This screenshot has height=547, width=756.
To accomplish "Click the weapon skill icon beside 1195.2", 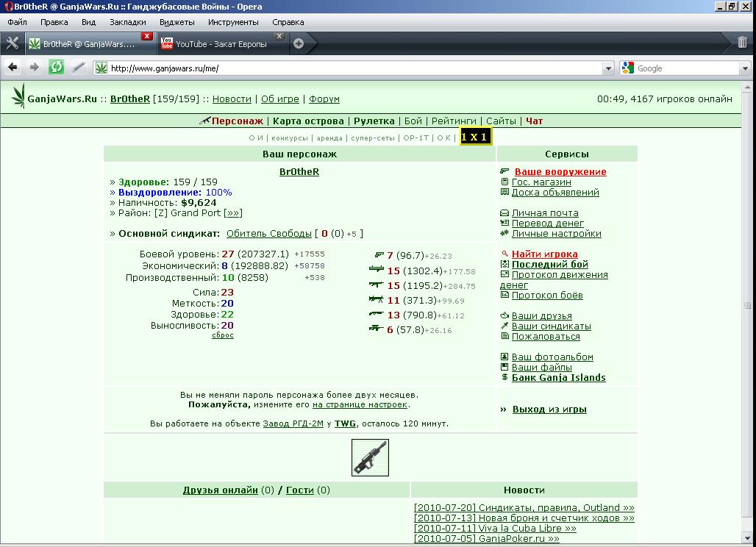I will (376, 285).
